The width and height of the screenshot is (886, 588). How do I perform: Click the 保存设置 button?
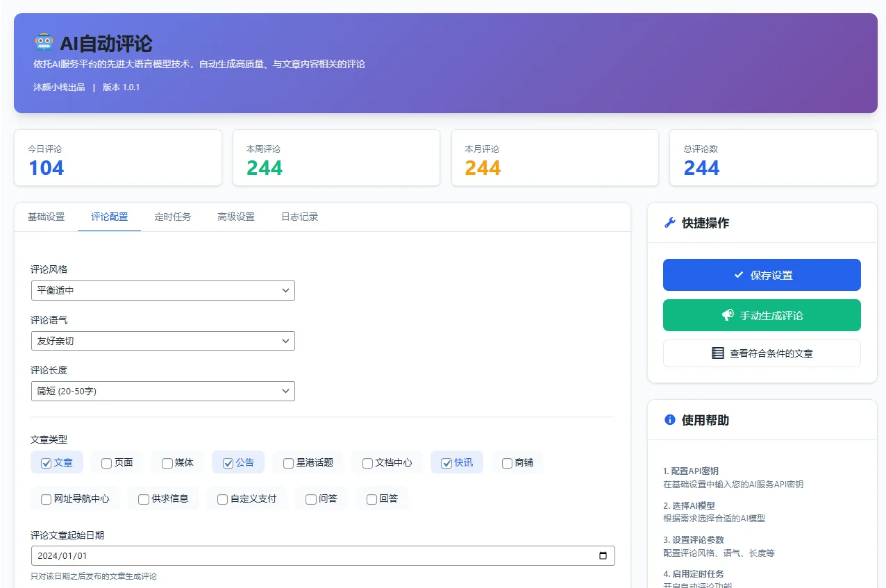[762, 275]
